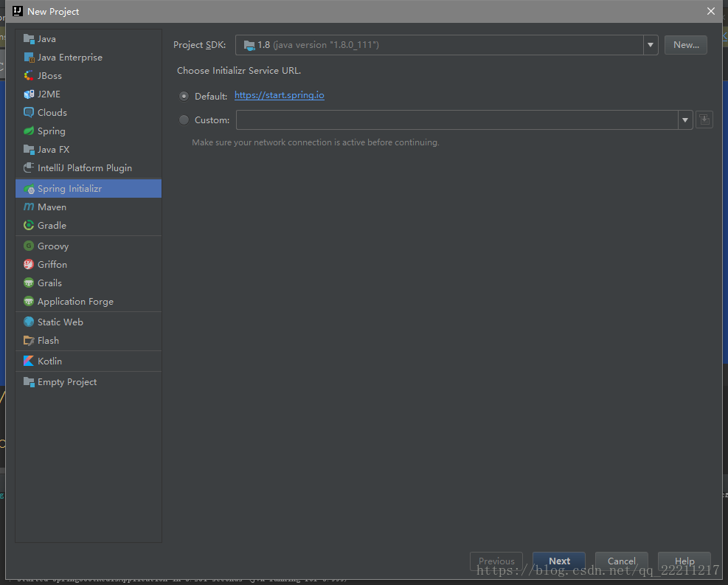Image resolution: width=728 pixels, height=585 pixels.
Task: Choose the JBoss icon in list
Action: coord(29,76)
